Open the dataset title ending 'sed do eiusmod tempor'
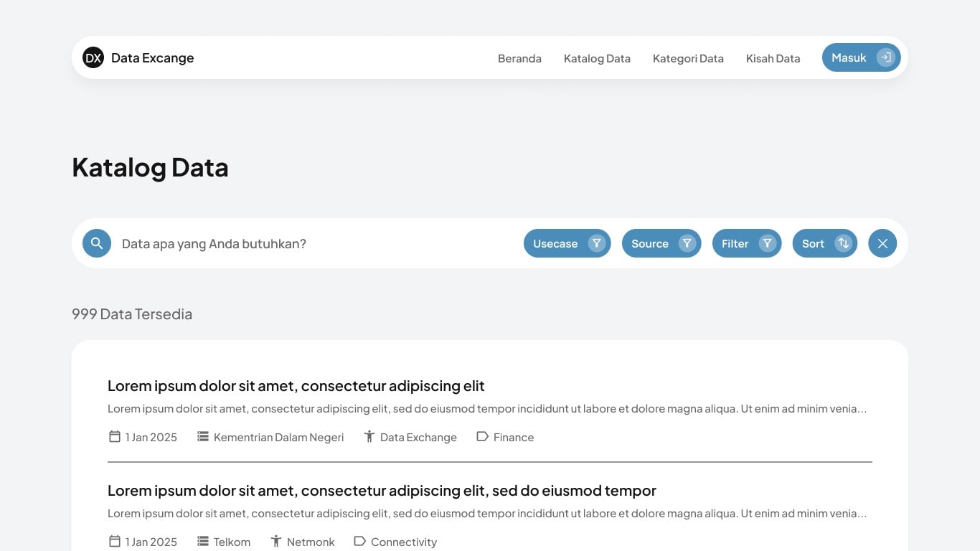980x551 pixels. [x=382, y=491]
